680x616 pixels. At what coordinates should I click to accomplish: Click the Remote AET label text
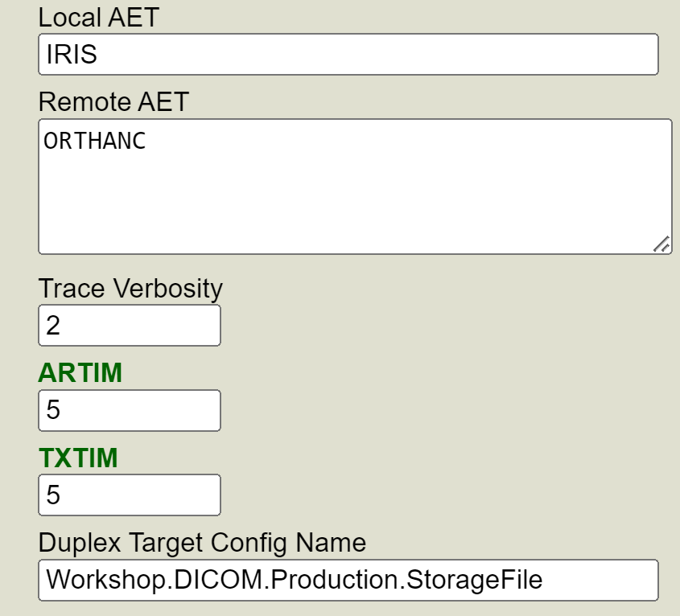[113, 102]
